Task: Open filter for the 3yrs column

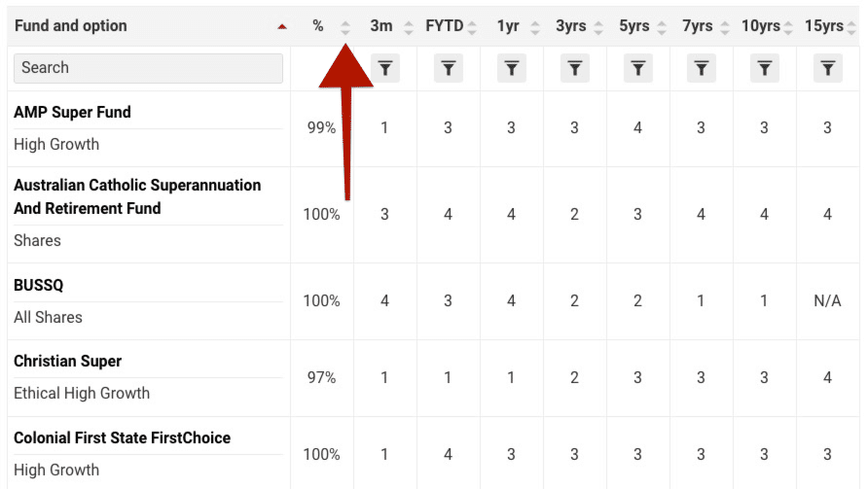Action: [x=575, y=68]
